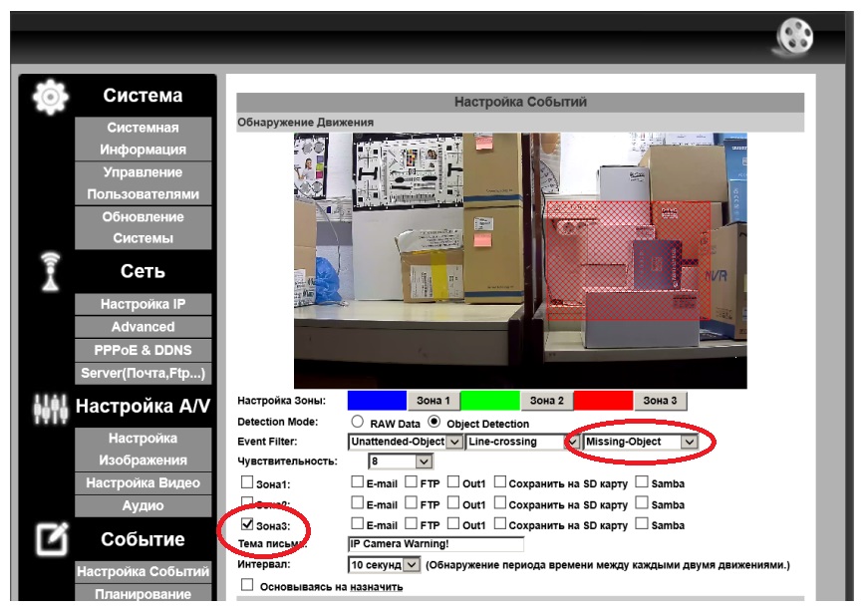Select the green zone color swatch
This screenshot has height=615, width=868.
pyautogui.click(x=490, y=401)
